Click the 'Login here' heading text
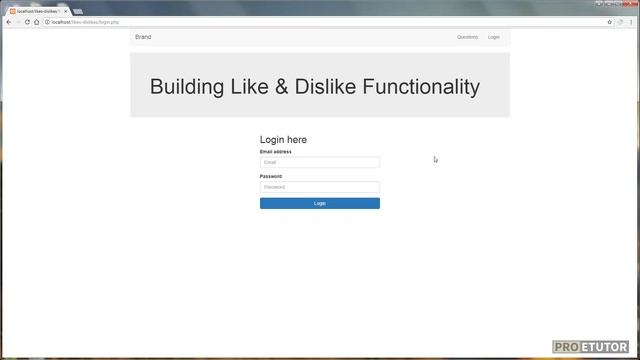Viewport: 640px width, 360px height. (x=283, y=140)
